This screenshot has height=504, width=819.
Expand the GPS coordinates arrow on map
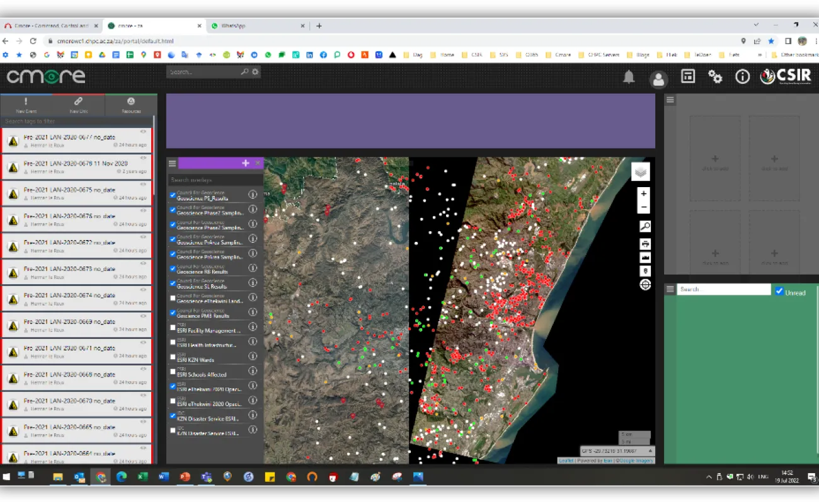[x=650, y=451]
